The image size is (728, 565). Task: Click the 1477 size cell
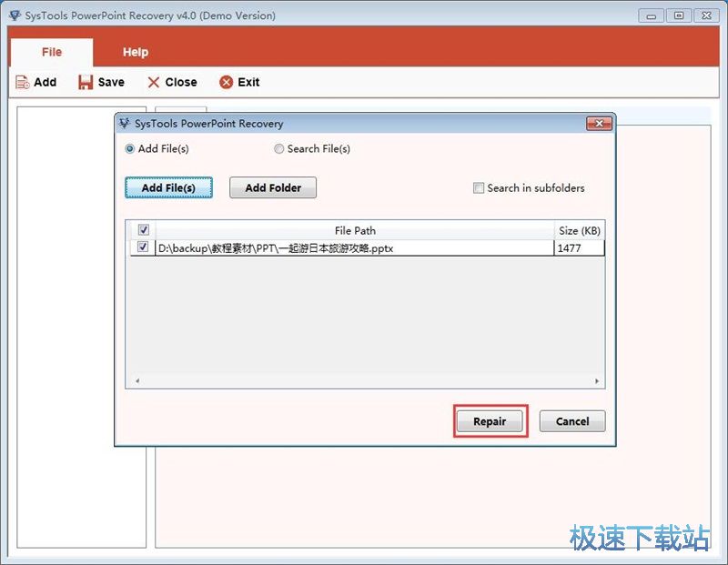pos(580,248)
